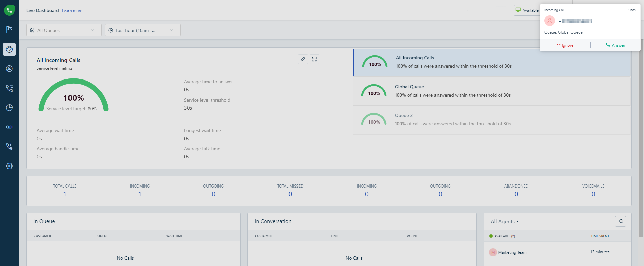
Task: Click the TIME SPENT column header
Action: click(600, 236)
